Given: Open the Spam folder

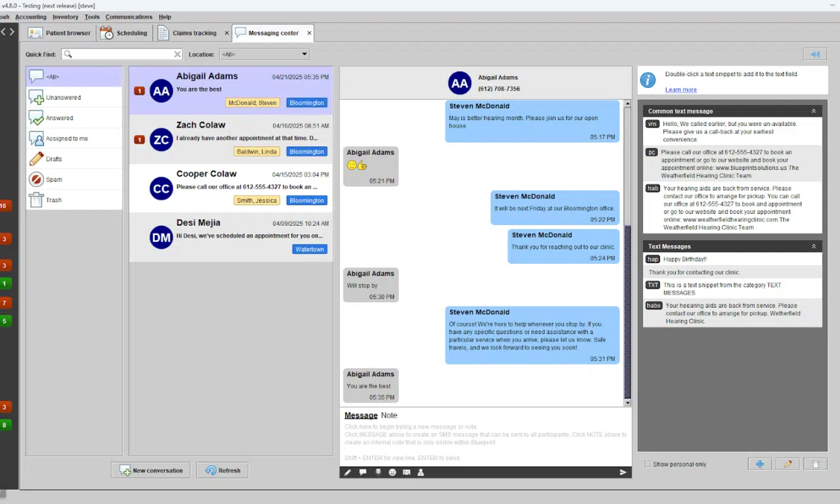Looking at the screenshot, I should pos(74,179).
